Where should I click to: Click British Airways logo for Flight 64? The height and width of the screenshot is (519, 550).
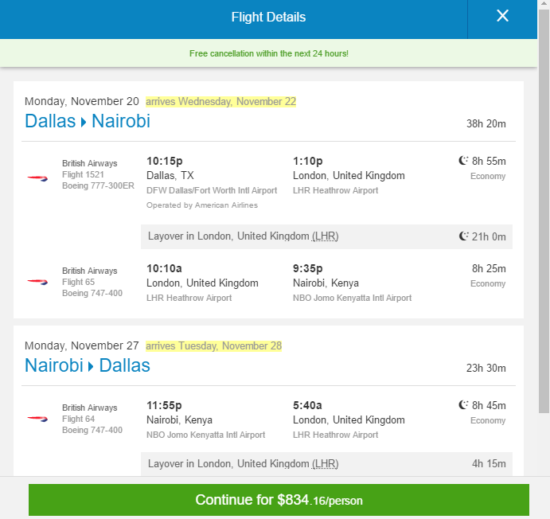pyautogui.click(x=38, y=418)
